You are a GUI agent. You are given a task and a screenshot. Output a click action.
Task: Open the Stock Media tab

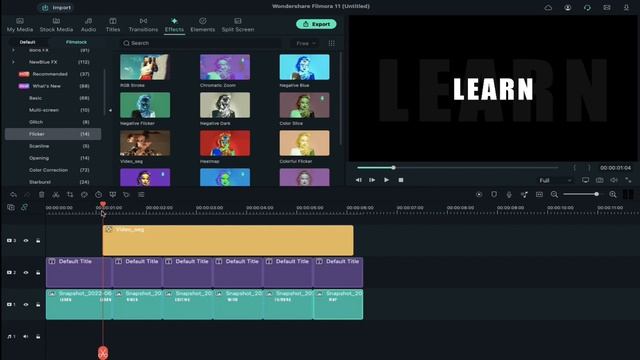(x=56, y=25)
